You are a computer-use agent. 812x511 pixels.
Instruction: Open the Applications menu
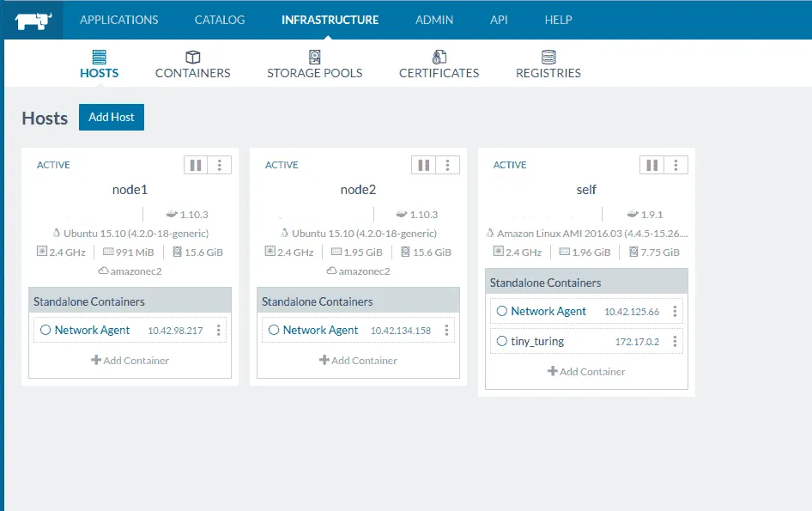pyautogui.click(x=118, y=20)
